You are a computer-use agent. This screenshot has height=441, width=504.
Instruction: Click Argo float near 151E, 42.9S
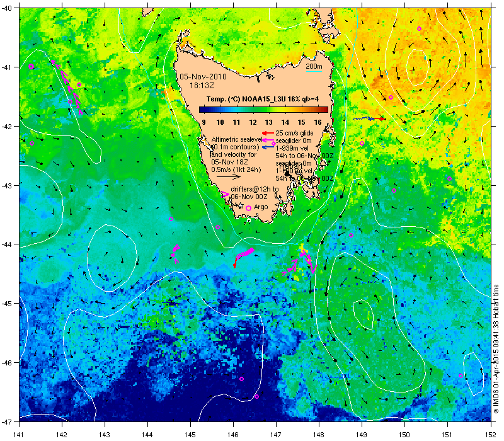(449, 179)
